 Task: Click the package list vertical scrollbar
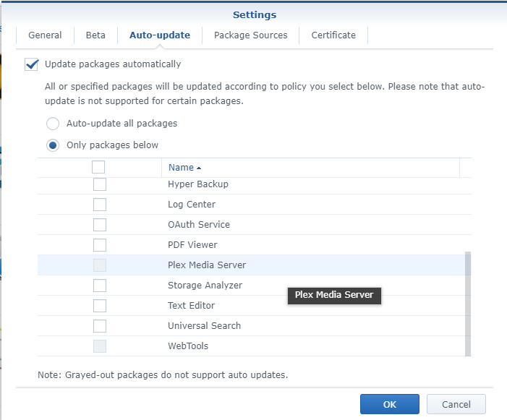coord(468,304)
